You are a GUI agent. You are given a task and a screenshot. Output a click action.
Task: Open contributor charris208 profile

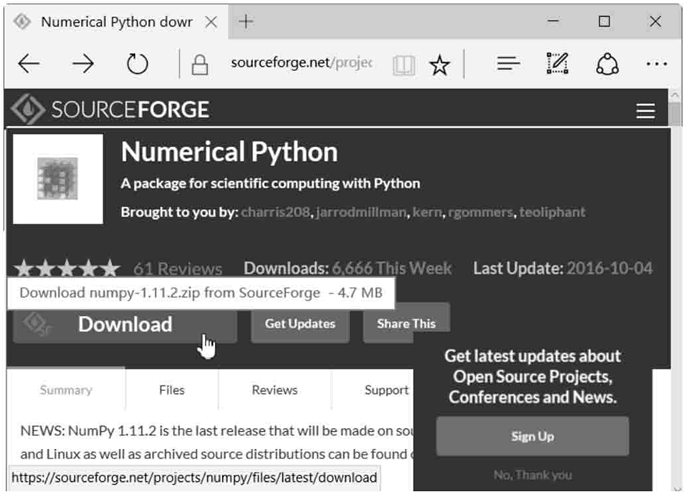click(275, 212)
